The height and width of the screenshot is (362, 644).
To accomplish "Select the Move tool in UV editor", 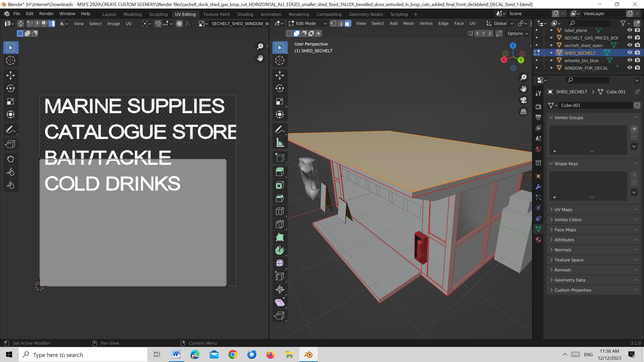I will [x=11, y=75].
